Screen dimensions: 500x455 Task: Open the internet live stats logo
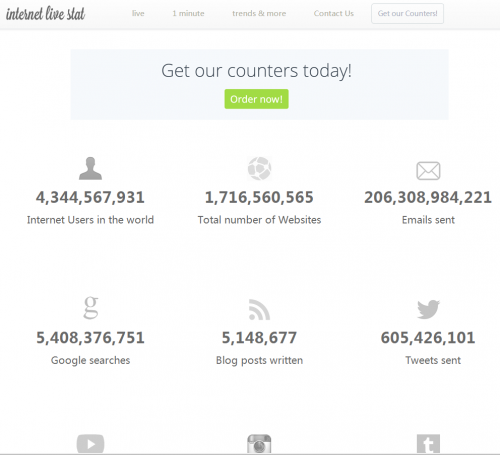tap(45, 14)
